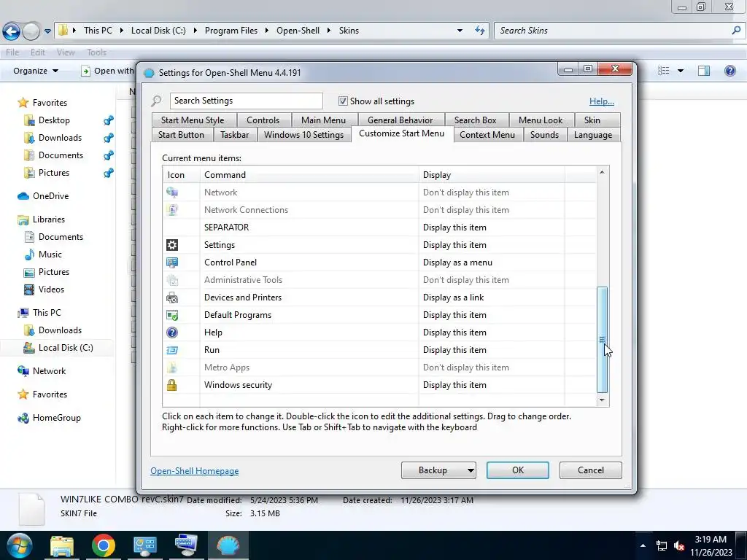Click the Open with button in Explorer
The image size is (747, 560).
pos(108,71)
